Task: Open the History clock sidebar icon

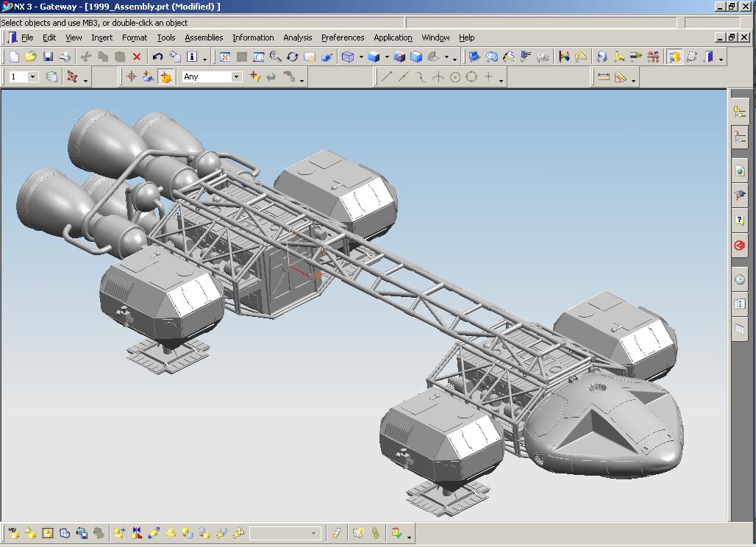Action: pos(739,279)
